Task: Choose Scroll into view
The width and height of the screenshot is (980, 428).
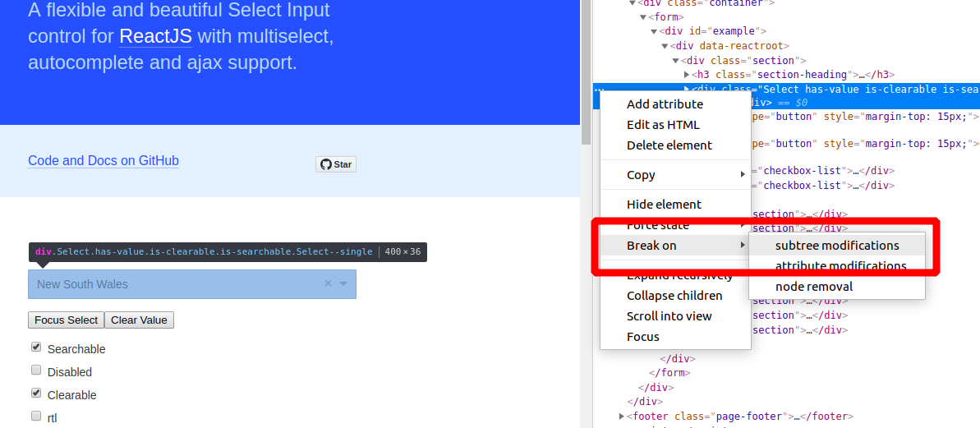Action: (x=675, y=316)
